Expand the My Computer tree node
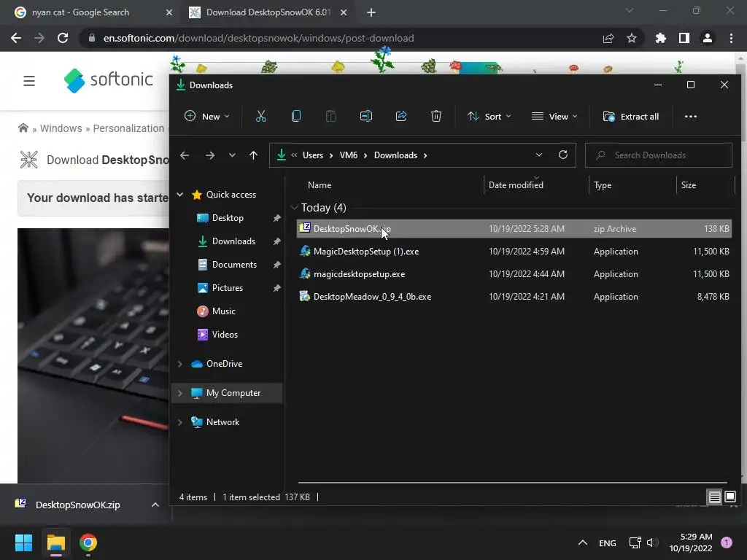Image resolution: width=747 pixels, height=560 pixels. (x=180, y=393)
